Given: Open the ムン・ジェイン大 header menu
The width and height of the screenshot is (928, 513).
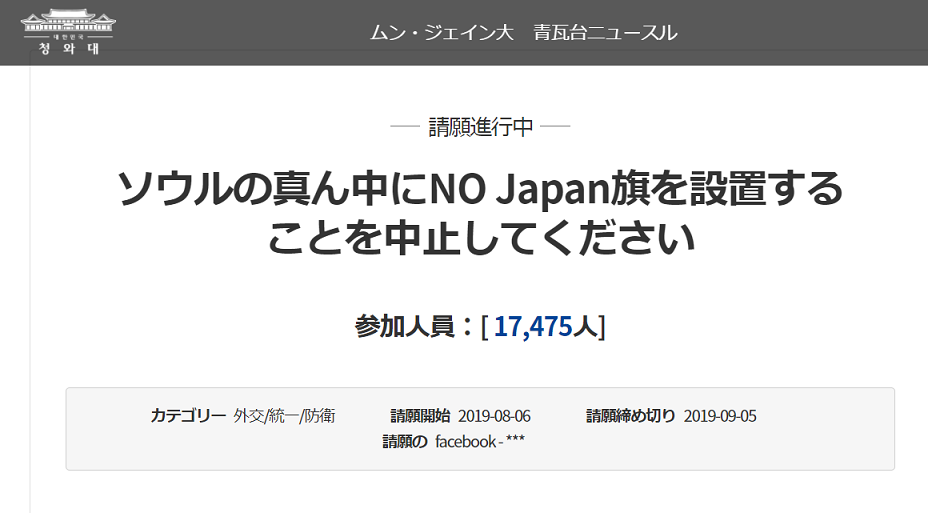Looking at the screenshot, I should point(441,32).
